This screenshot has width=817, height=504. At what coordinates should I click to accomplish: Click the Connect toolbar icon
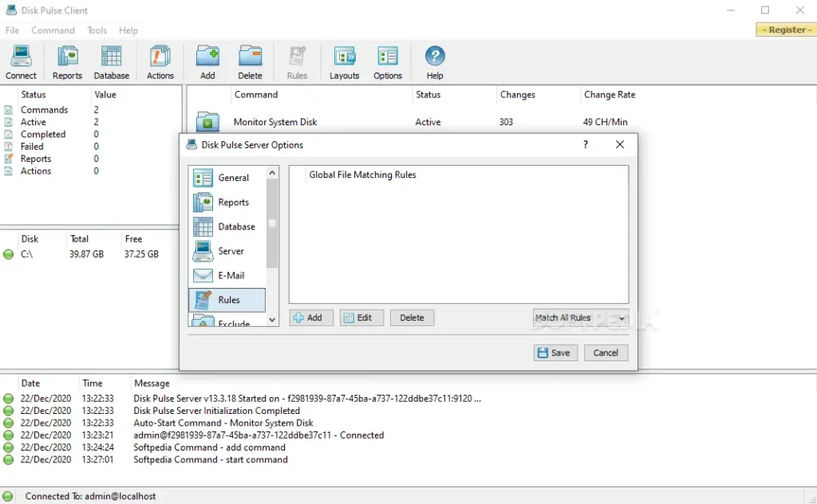(21, 62)
